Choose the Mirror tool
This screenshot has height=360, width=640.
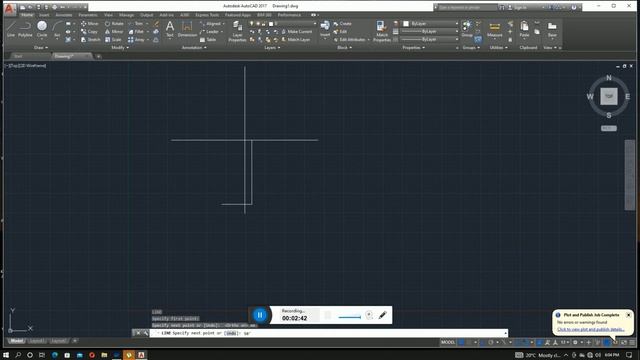point(114,31)
